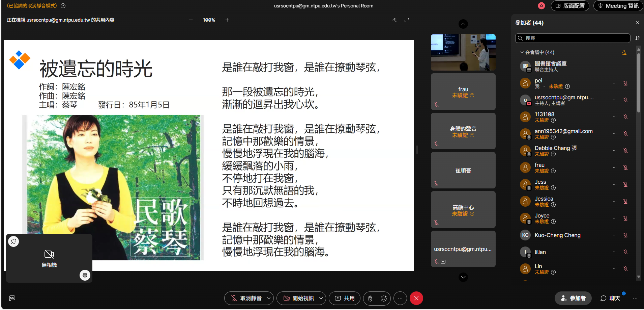Click unverified info icon next to pei
644x310 pixels.
(x=567, y=86)
